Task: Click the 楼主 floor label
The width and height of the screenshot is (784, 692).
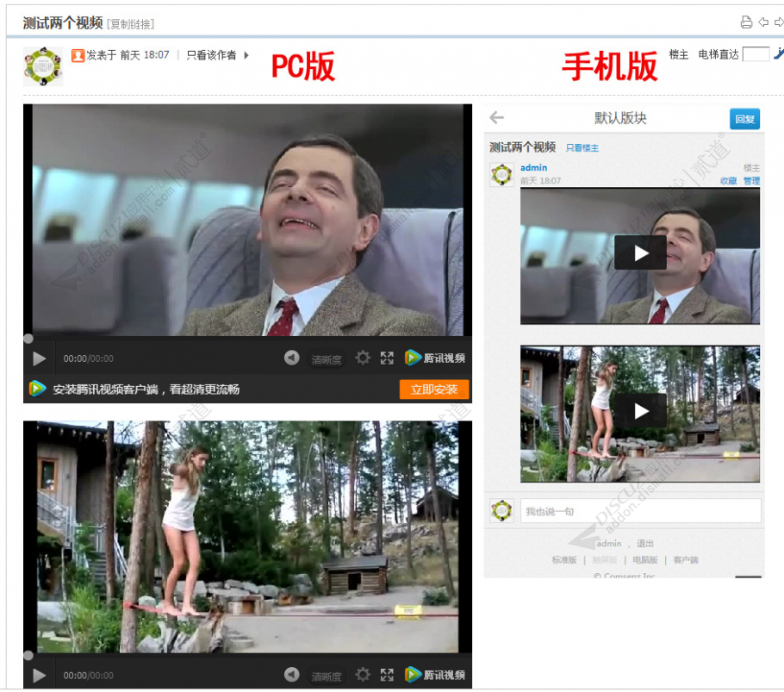Action: coord(679,54)
